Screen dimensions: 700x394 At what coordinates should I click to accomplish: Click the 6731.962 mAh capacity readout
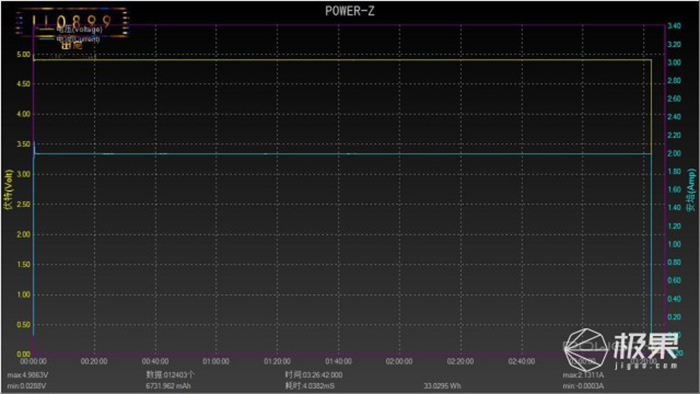tap(168, 386)
